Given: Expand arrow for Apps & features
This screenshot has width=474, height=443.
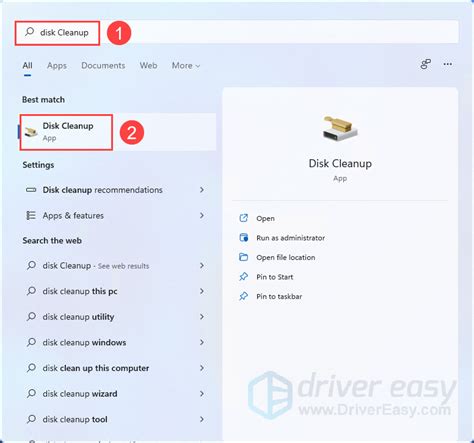Looking at the screenshot, I should click(202, 215).
